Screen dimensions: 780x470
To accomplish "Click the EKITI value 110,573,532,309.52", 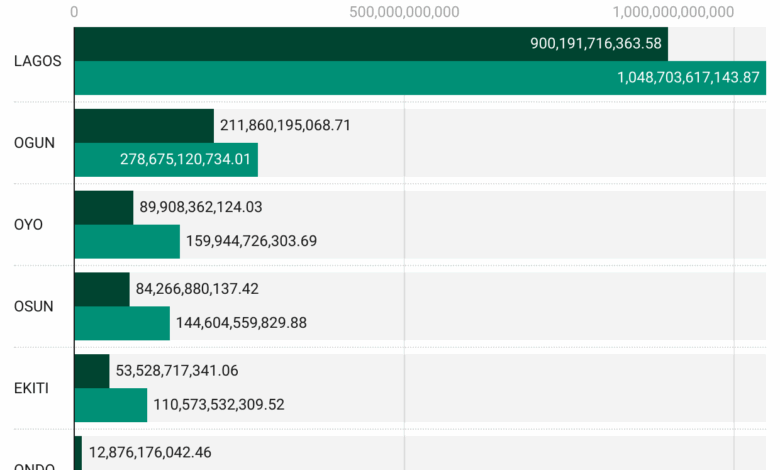I will [x=219, y=404].
